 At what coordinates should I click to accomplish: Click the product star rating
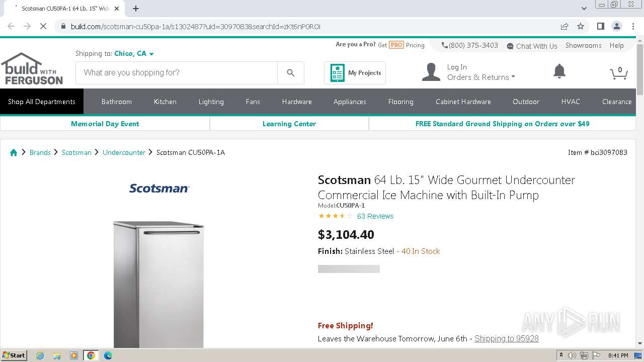(336, 216)
